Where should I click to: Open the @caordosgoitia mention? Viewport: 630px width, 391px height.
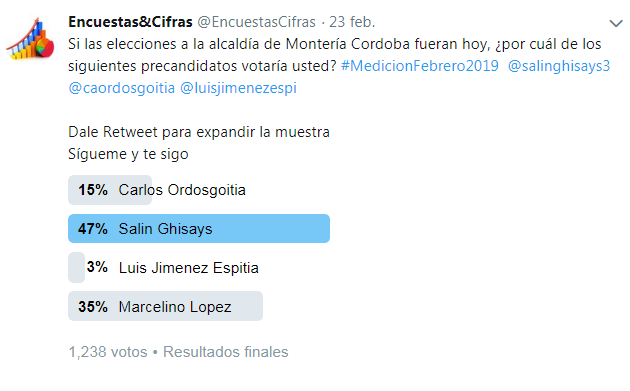click(x=122, y=88)
